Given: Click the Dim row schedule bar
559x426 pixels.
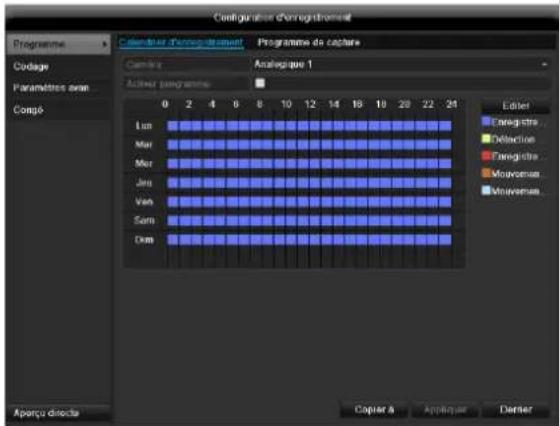Looking at the screenshot, I should tap(309, 240).
